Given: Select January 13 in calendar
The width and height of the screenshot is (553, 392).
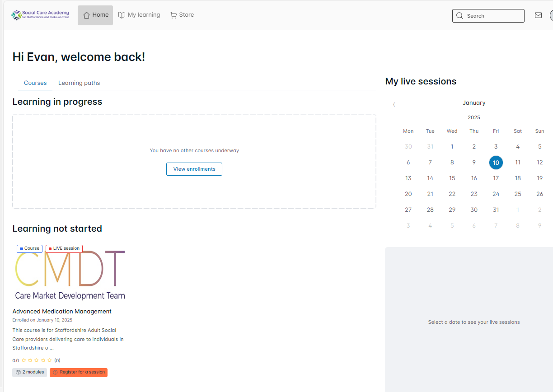Looking at the screenshot, I should pos(408,178).
